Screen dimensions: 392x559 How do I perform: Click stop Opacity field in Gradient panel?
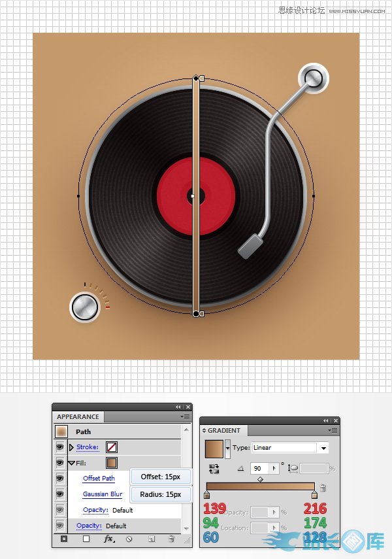click(261, 512)
